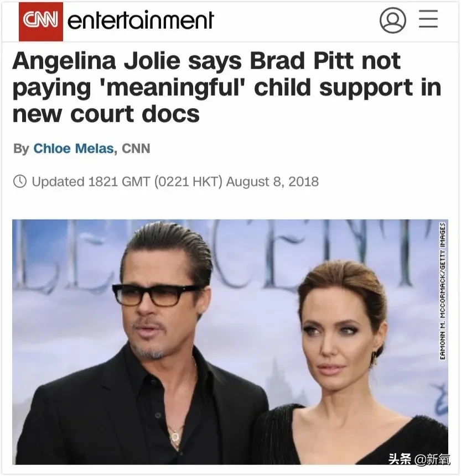461x476 pixels.
Task: Click the CNN text after the byline
Action: pyautogui.click(x=136, y=149)
